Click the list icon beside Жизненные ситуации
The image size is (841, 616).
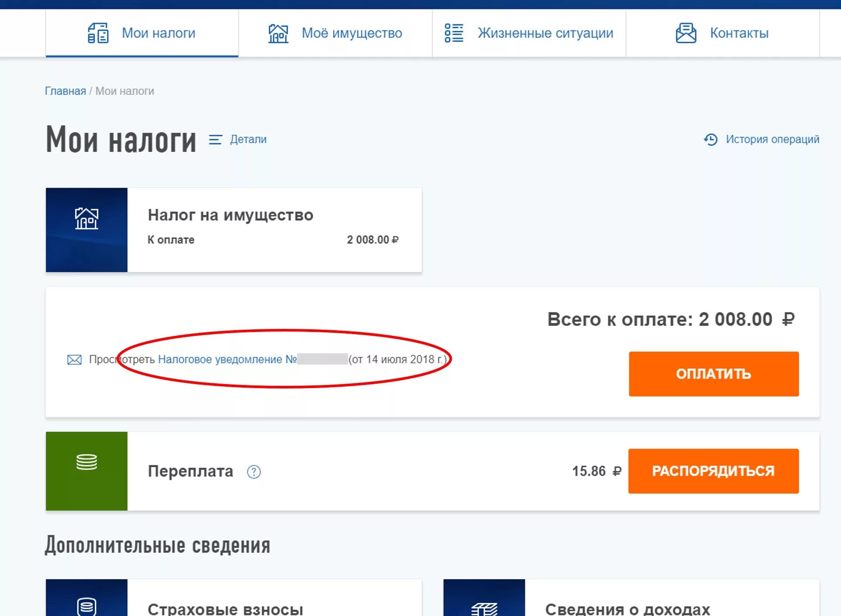click(x=454, y=33)
